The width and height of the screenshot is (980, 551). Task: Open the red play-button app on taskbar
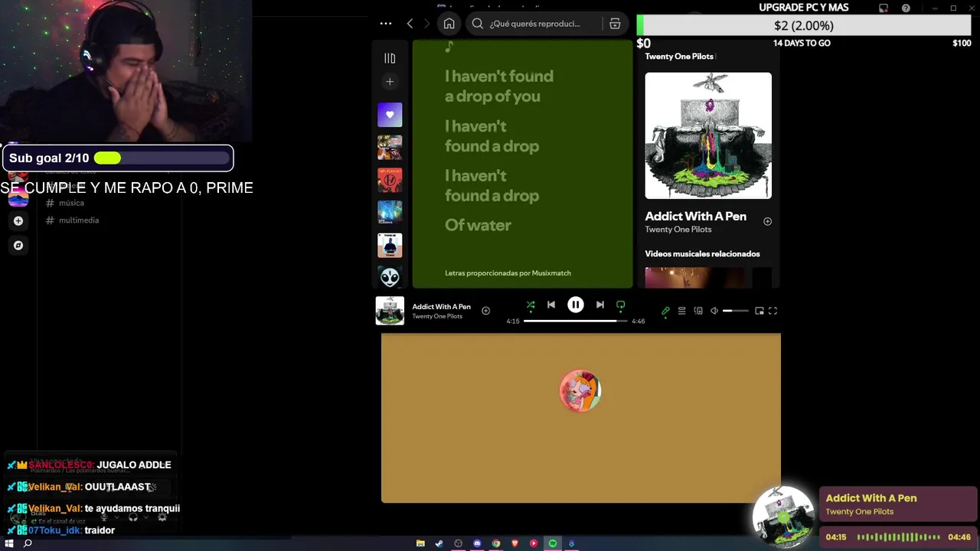click(534, 543)
